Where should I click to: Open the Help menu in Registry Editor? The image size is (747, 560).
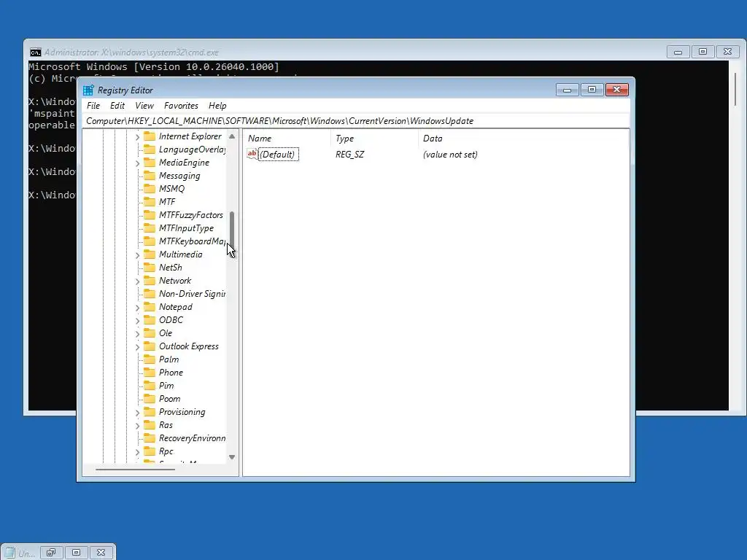pos(217,106)
